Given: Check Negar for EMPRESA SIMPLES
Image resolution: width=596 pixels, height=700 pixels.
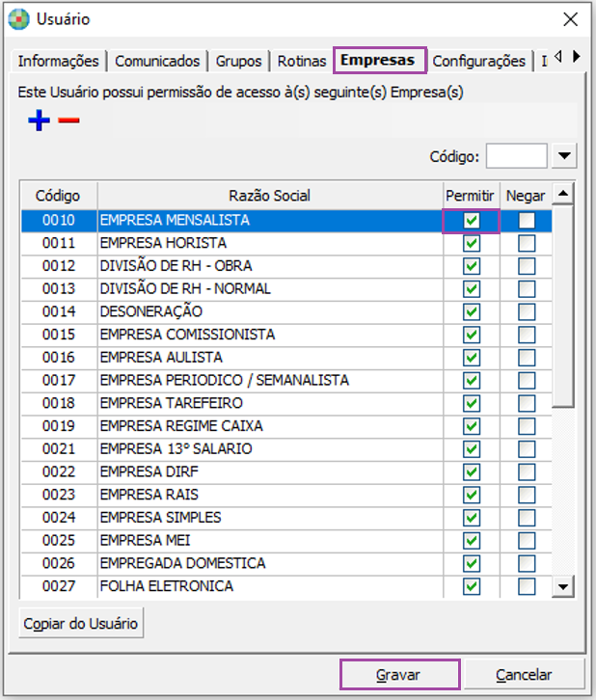Looking at the screenshot, I should [x=527, y=518].
